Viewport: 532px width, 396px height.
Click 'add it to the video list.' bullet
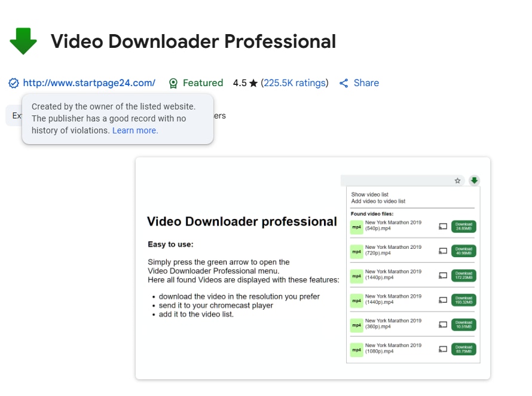point(196,314)
